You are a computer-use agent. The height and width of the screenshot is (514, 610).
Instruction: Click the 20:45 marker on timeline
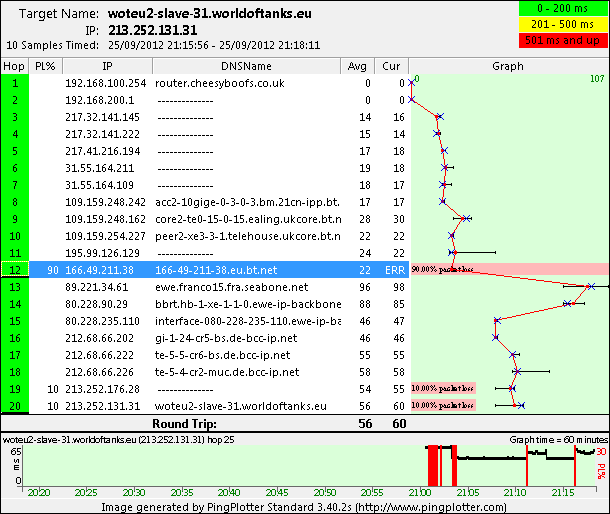pyautogui.click(x=277, y=492)
